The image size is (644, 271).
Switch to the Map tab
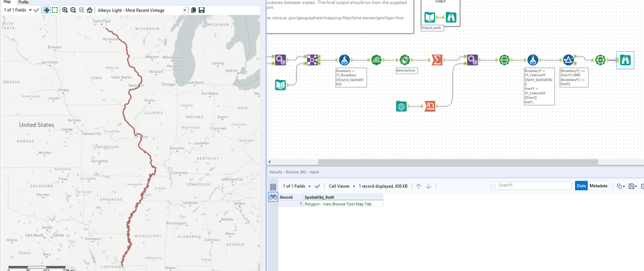pyautogui.click(x=7, y=2)
